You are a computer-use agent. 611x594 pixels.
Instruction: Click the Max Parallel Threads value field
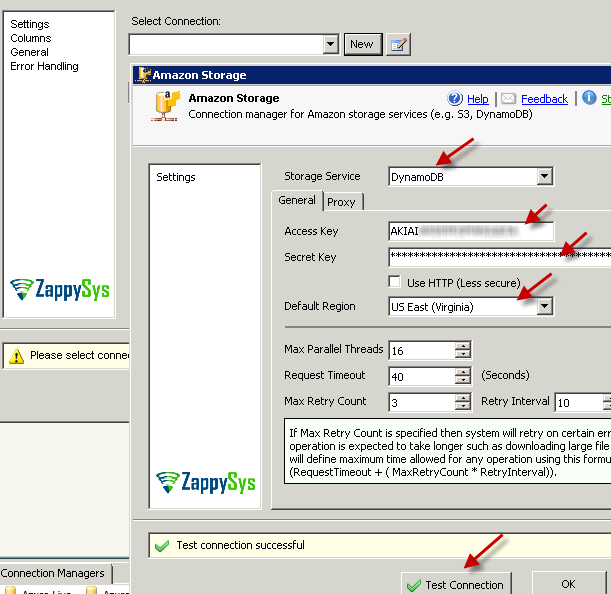[x=422, y=350]
